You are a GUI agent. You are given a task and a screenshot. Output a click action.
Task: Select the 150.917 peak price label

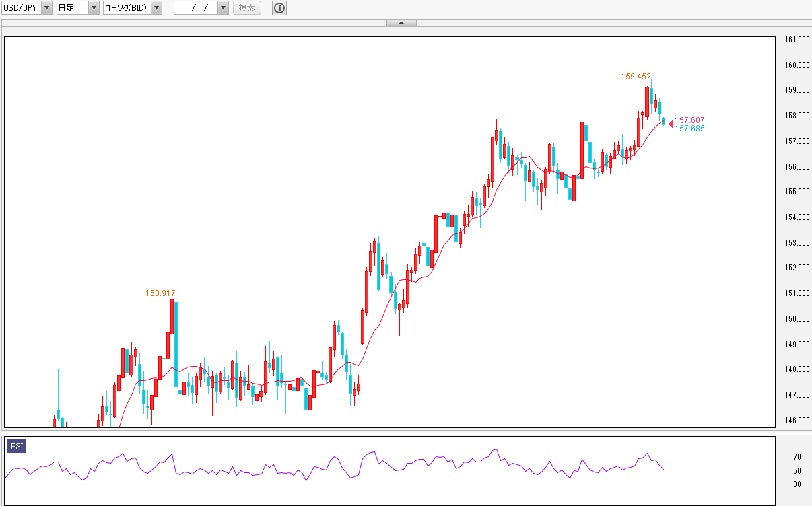point(160,293)
